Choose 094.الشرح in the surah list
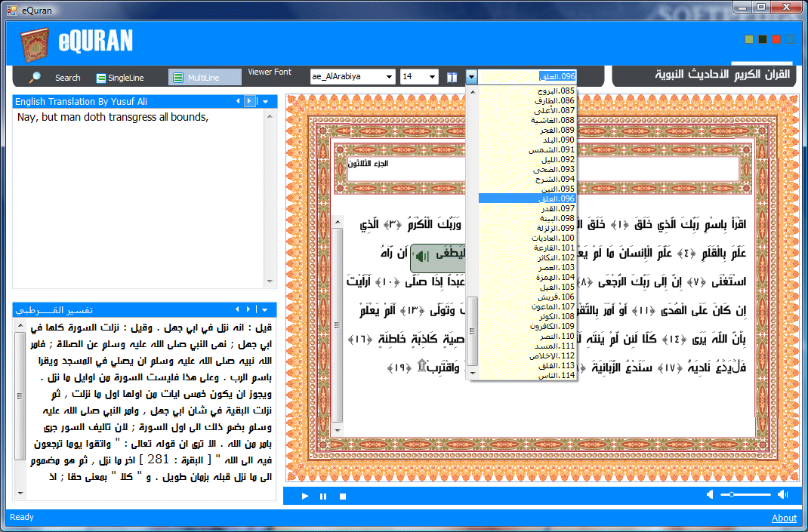The width and height of the screenshot is (808, 532). point(527,179)
